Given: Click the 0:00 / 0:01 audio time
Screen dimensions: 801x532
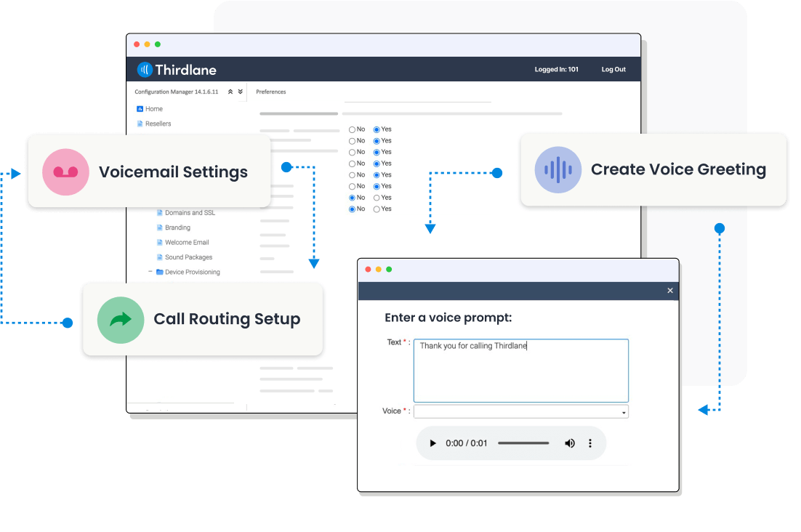Looking at the screenshot, I should [467, 443].
